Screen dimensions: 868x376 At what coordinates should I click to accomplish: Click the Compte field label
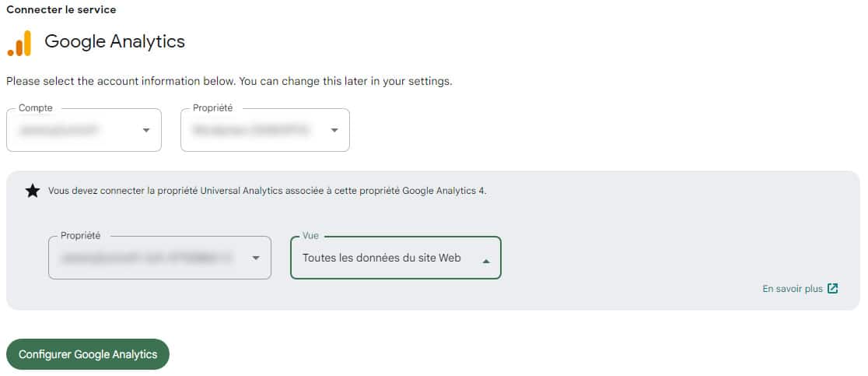[x=35, y=109]
